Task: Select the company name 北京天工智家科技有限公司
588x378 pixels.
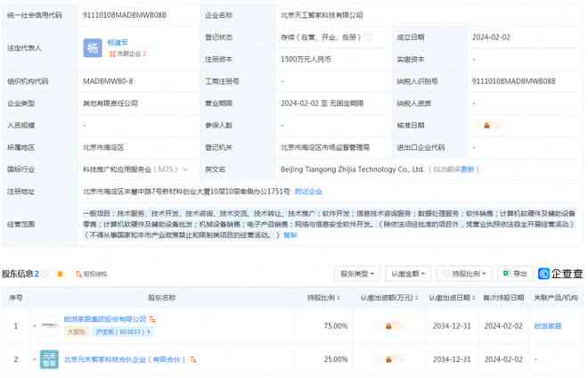Action: pyautogui.click(x=322, y=15)
